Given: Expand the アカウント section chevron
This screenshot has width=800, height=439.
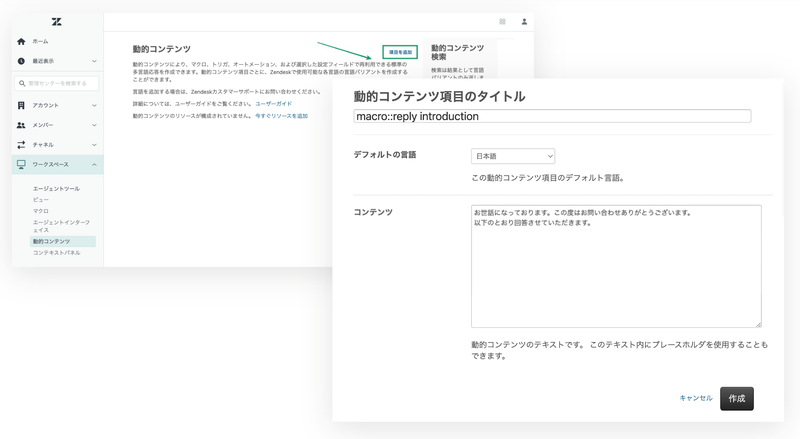Looking at the screenshot, I should pos(94,105).
